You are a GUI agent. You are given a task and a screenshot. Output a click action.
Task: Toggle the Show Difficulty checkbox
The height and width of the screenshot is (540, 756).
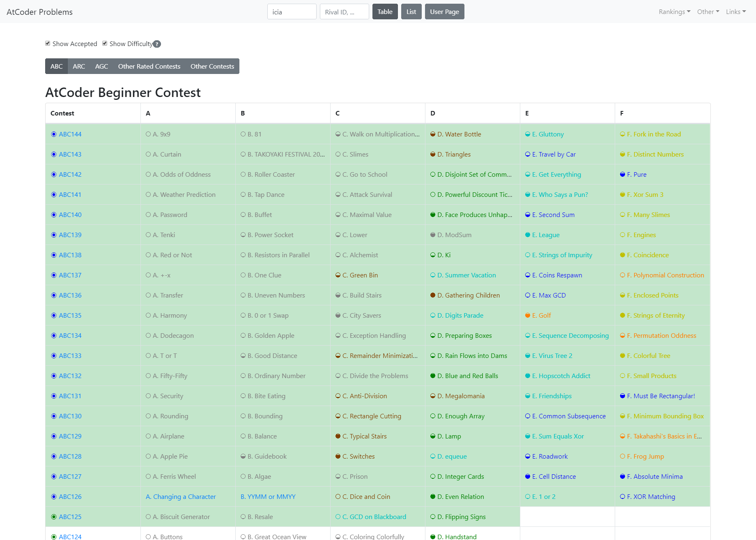[x=105, y=44]
